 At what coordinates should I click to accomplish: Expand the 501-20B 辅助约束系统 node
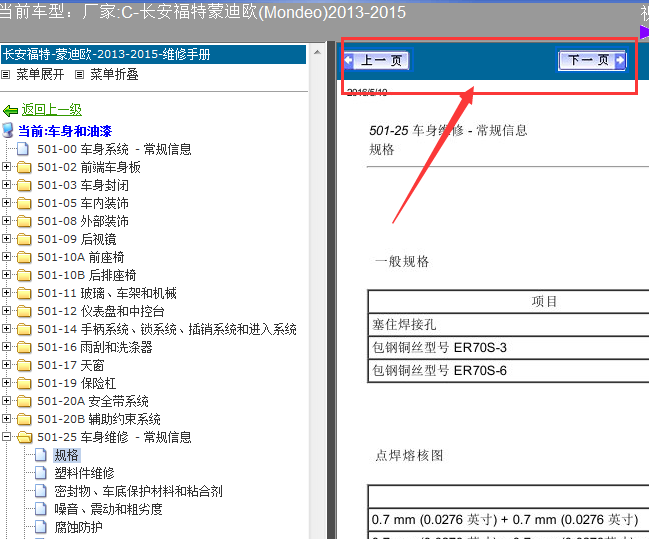6,419
